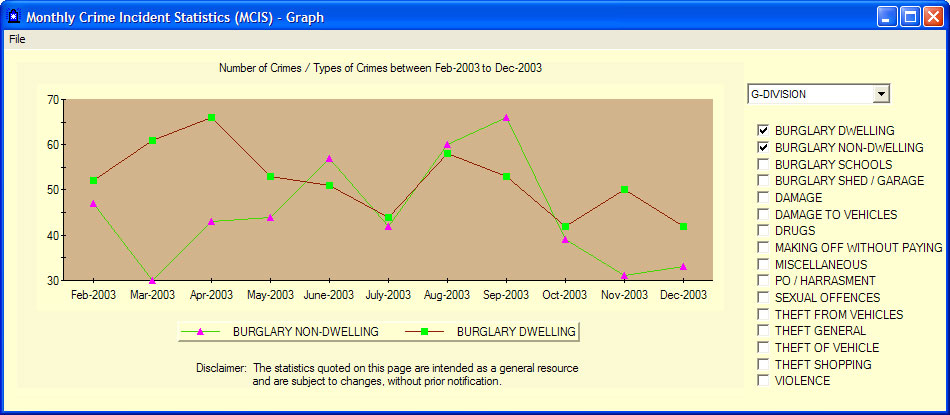Screen dimensions: 950x415
Task: Check the THEFT OF VEHICLE checkbox
Action: pyautogui.click(x=764, y=348)
